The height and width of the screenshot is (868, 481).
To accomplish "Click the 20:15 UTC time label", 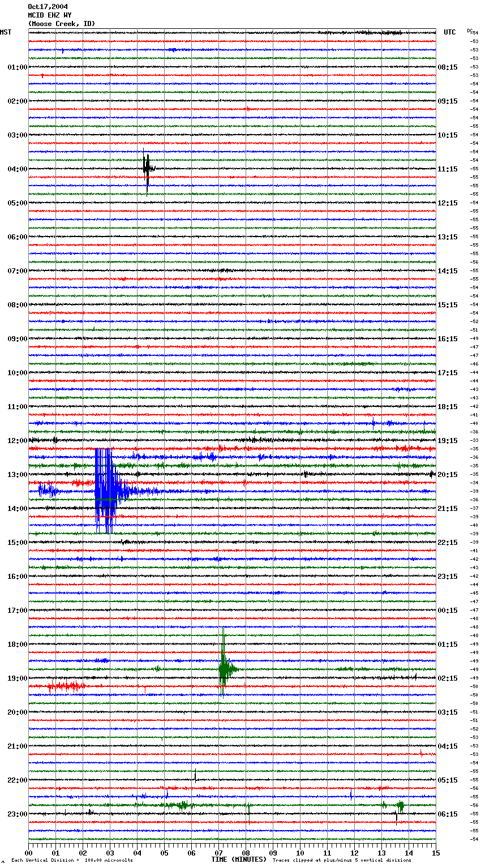I will [x=448, y=475].
